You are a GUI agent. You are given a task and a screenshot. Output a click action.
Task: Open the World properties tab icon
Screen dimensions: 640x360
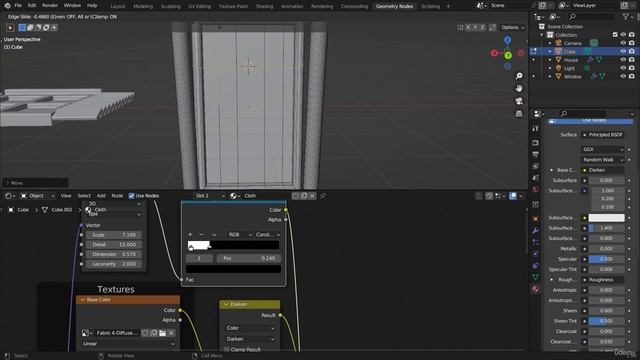tap(536, 189)
